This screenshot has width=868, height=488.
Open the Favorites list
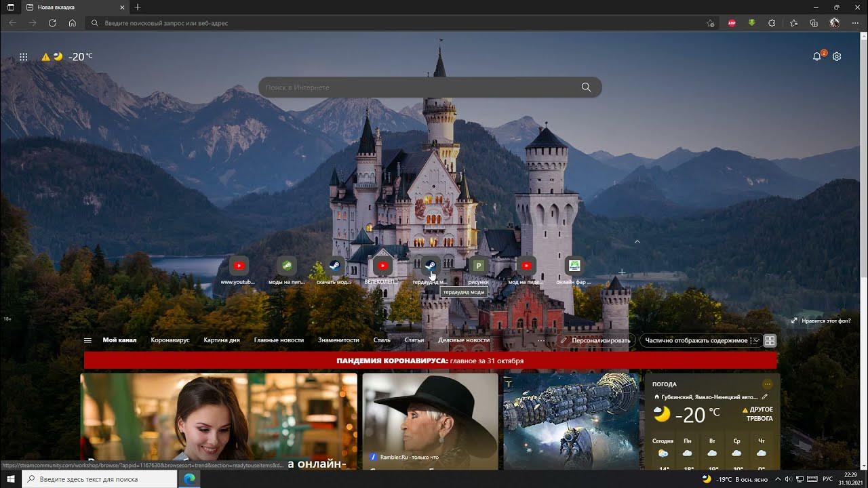point(794,23)
